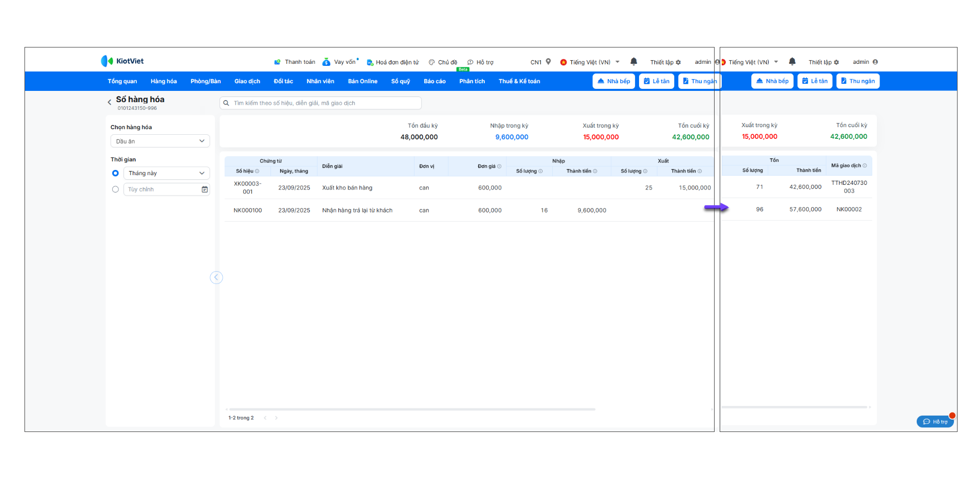Open notifications bell in left header
This screenshot has width=980, height=481.
[x=633, y=62]
